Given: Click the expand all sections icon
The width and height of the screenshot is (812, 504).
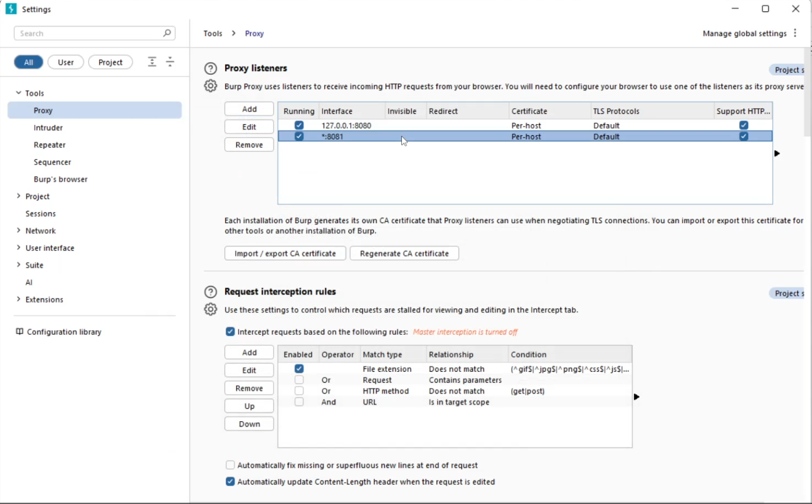Looking at the screenshot, I should pyautogui.click(x=152, y=62).
